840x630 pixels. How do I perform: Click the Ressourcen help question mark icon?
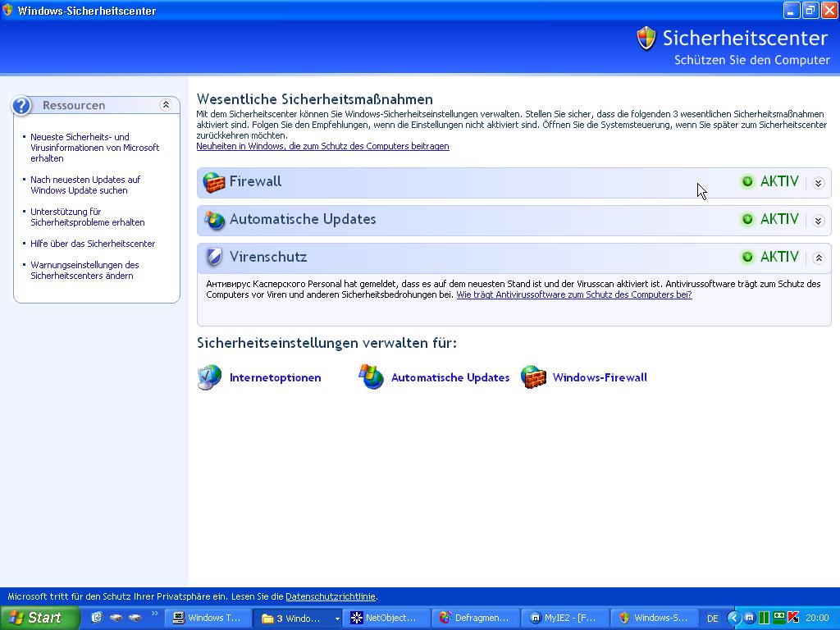coord(21,106)
